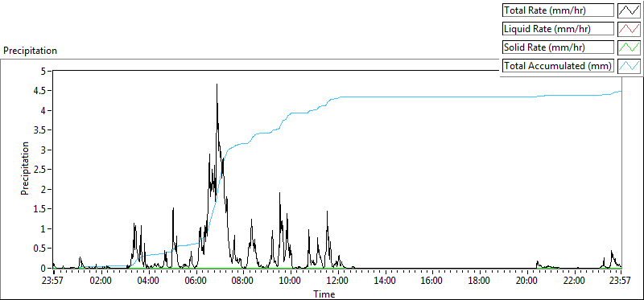The height and width of the screenshot is (300, 644).
Task: Click the Total Accumulated blue plot sample icon
Action: point(630,66)
